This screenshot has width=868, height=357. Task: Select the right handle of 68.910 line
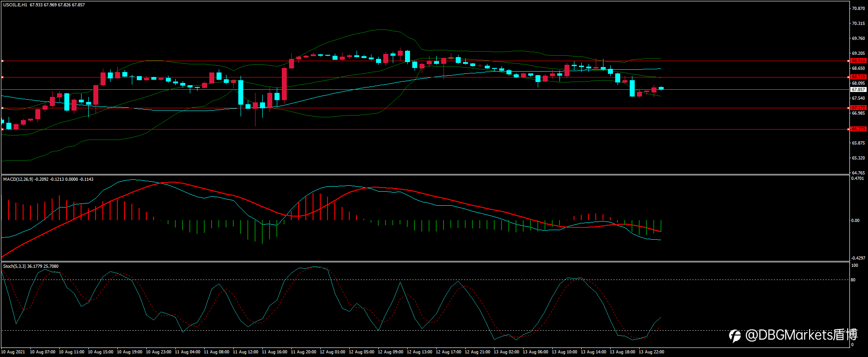pos(848,61)
